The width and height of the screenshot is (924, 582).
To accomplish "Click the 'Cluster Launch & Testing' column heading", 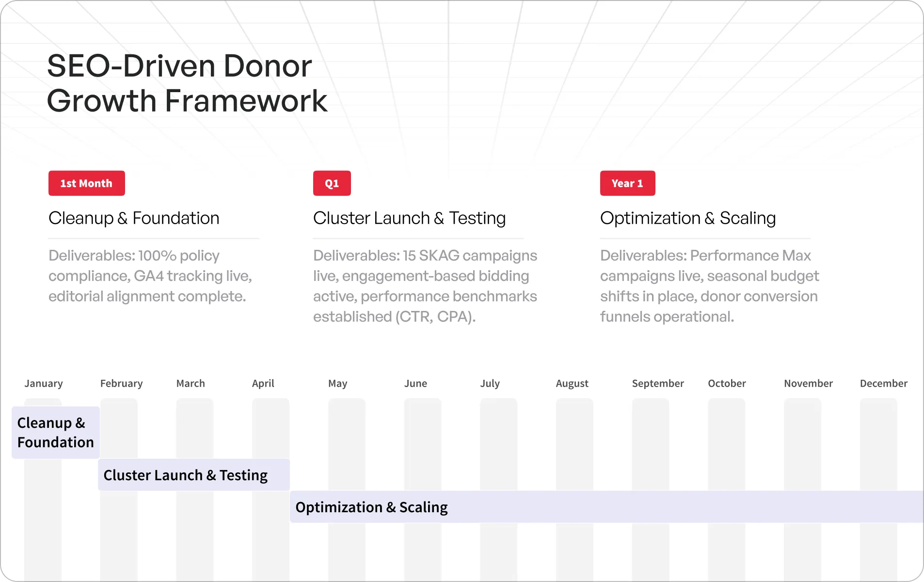I will click(x=409, y=218).
